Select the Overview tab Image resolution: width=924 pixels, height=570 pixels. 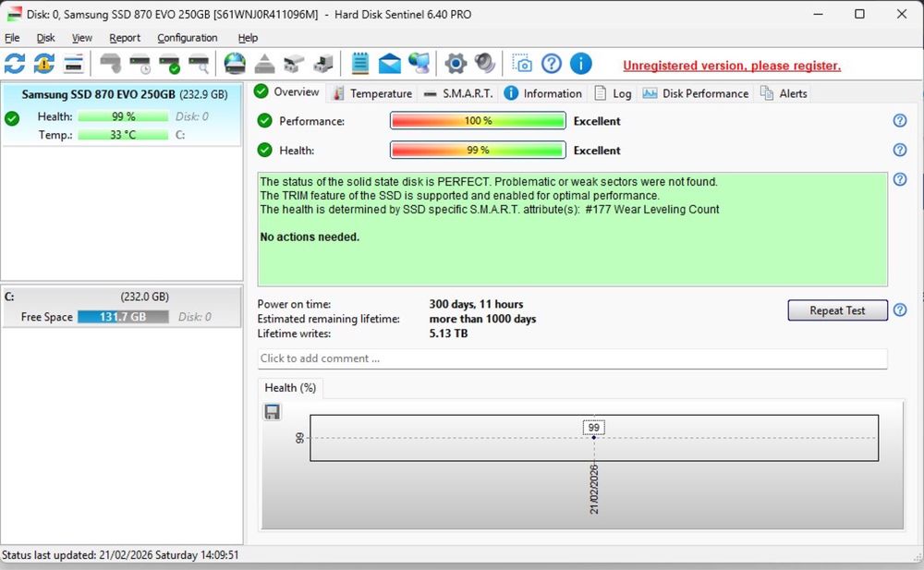pos(287,92)
